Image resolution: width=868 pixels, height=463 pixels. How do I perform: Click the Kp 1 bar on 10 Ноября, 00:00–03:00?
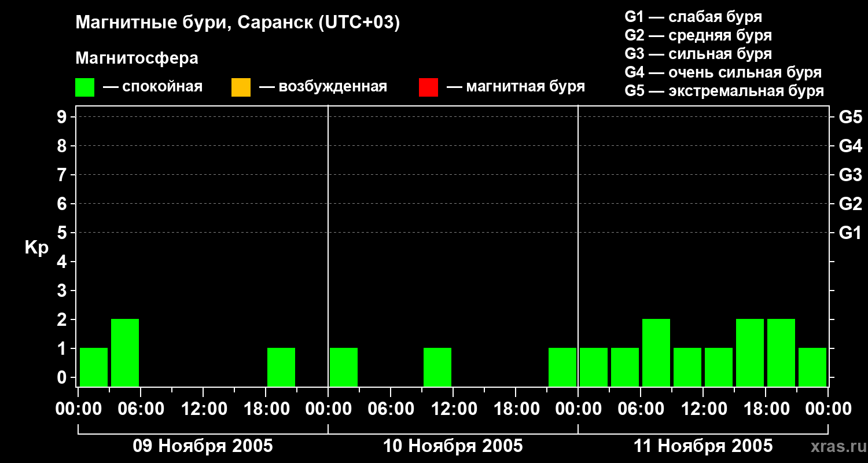(x=344, y=367)
